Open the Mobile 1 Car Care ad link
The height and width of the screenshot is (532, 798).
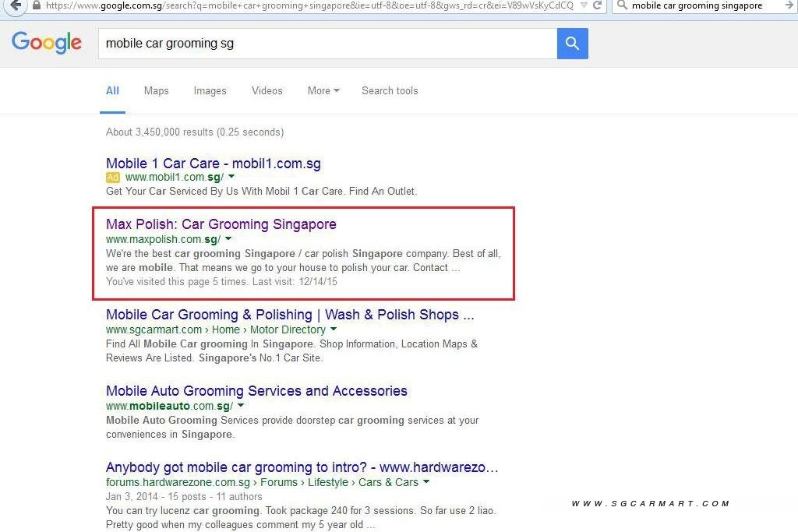point(214,164)
